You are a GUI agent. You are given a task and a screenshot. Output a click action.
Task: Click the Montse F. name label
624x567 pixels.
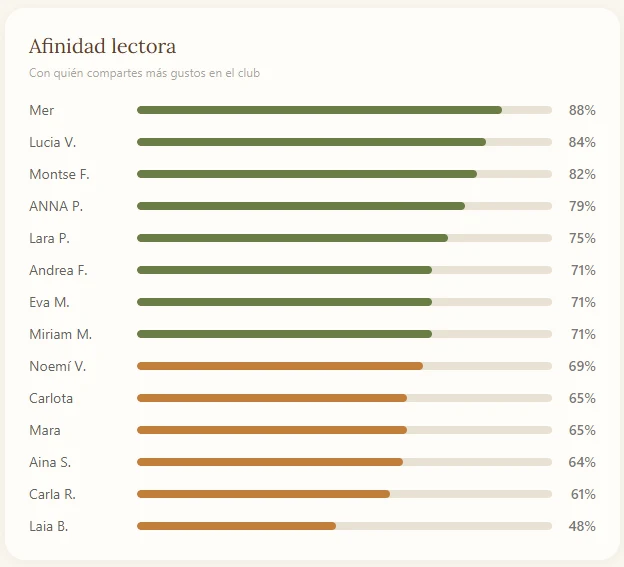pos(59,174)
